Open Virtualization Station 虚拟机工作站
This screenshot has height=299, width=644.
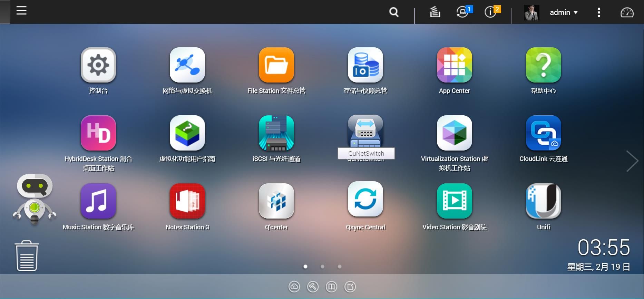click(455, 133)
